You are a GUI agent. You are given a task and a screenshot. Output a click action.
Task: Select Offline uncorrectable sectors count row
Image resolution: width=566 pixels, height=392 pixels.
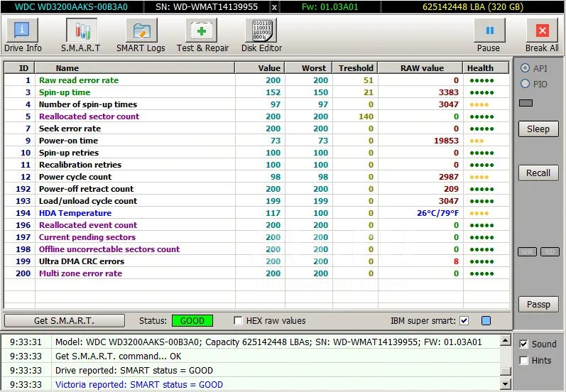click(x=256, y=249)
